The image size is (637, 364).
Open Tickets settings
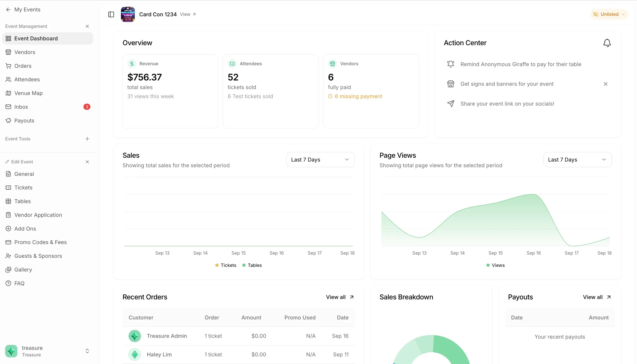(x=48, y=188)
